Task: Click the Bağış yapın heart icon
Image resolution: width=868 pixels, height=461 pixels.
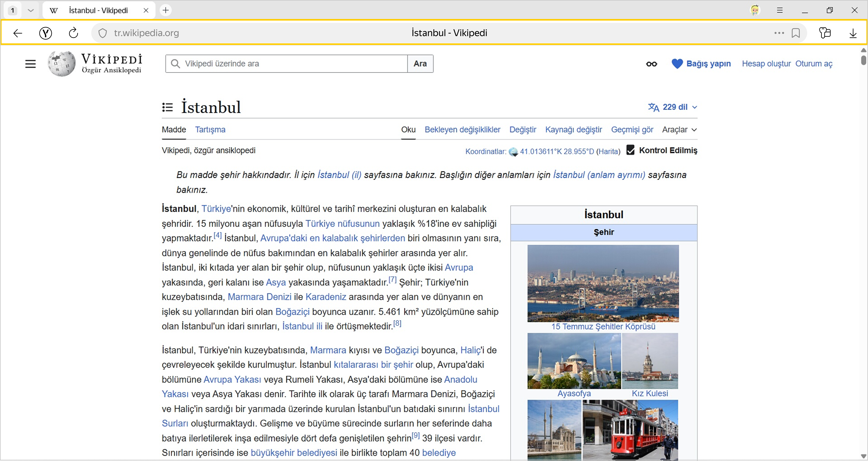Action: [x=677, y=64]
